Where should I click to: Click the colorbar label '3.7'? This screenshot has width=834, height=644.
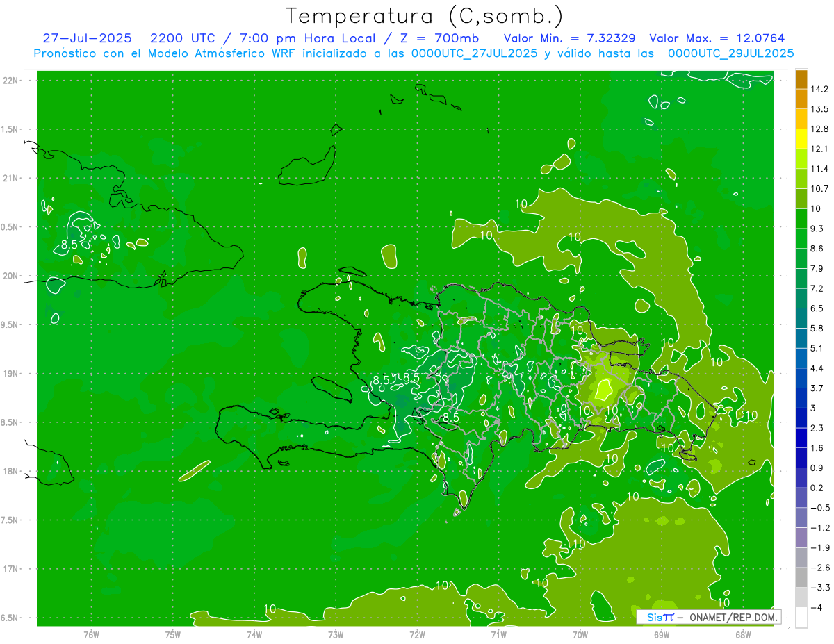click(x=817, y=388)
